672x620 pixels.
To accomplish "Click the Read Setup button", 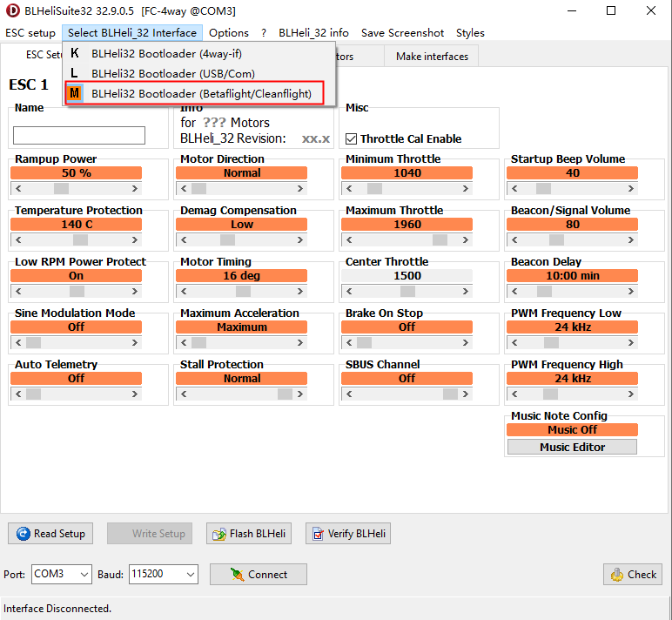I will click(x=50, y=534).
